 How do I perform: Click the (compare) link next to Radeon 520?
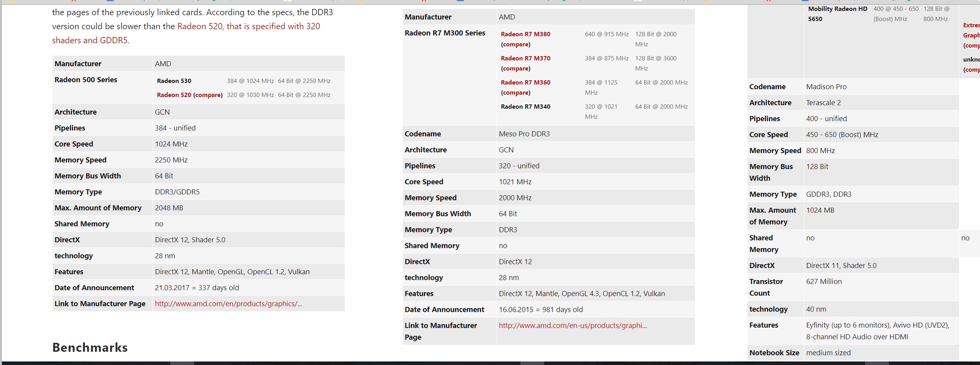point(208,95)
